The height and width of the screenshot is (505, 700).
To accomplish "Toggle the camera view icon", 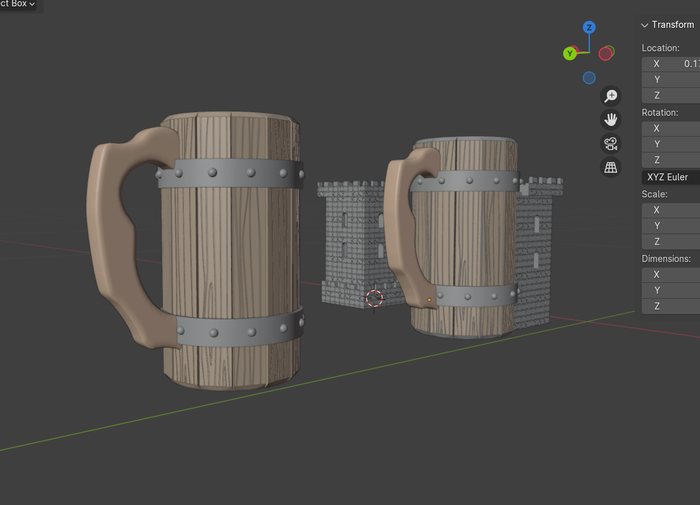I will (611, 144).
